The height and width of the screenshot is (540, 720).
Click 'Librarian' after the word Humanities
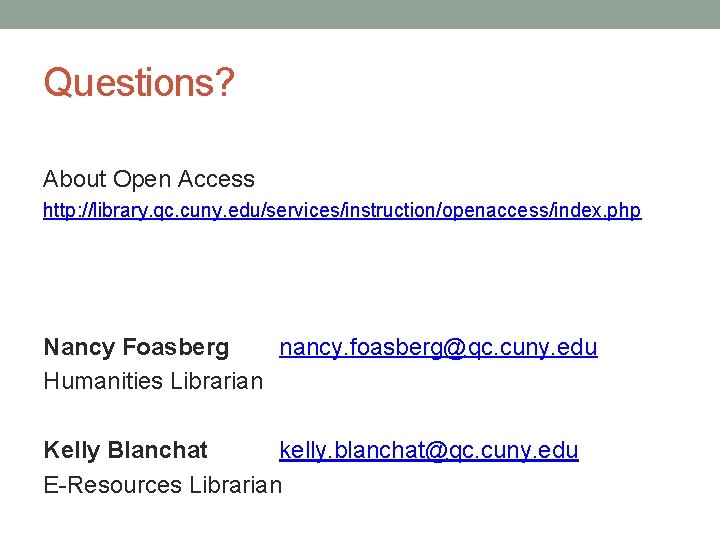click(x=217, y=381)
